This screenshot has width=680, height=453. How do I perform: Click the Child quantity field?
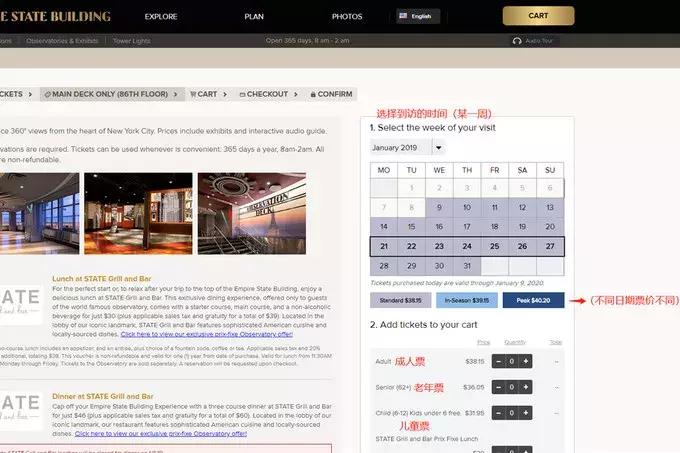[512, 413]
